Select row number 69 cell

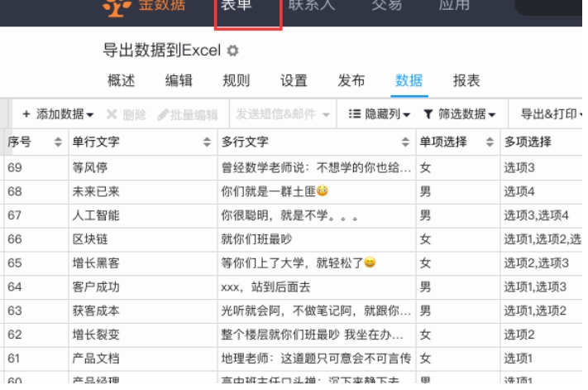[36, 168]
